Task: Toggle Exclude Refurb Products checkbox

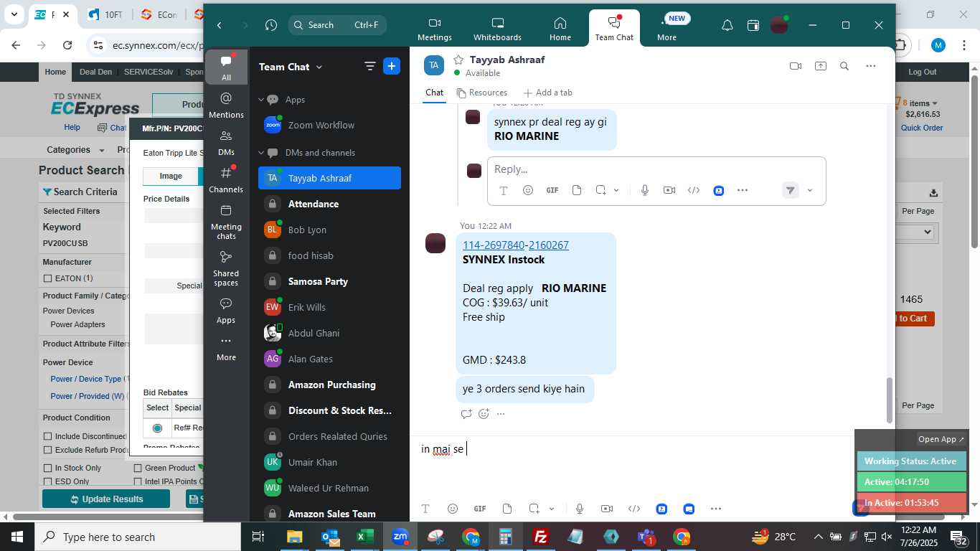Action: pos(48,450)
